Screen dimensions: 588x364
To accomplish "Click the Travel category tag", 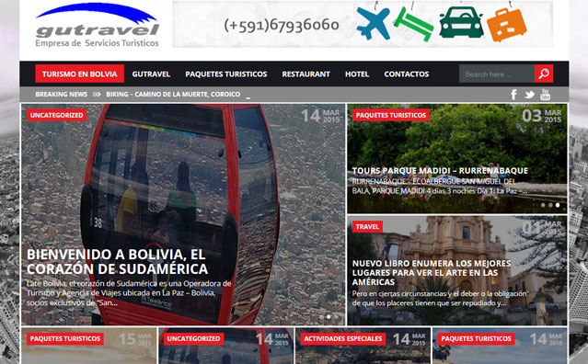I will [x=367, y=226].
